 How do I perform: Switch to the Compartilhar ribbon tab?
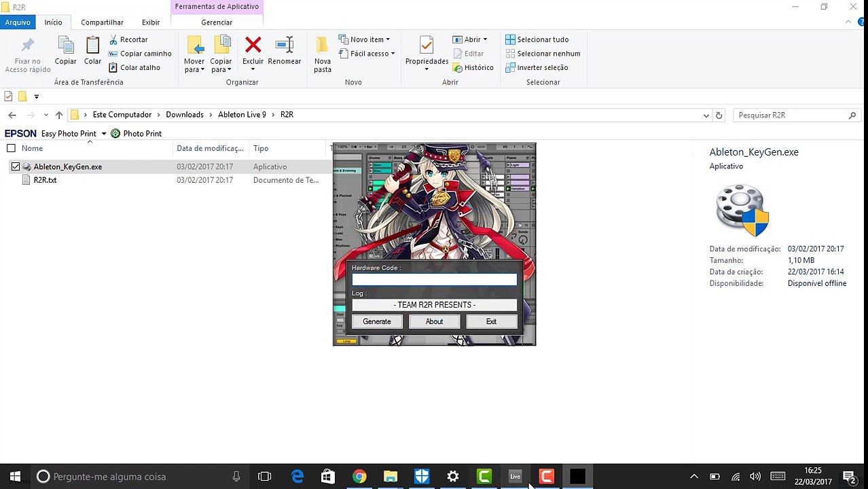click(x=102, y=22)
